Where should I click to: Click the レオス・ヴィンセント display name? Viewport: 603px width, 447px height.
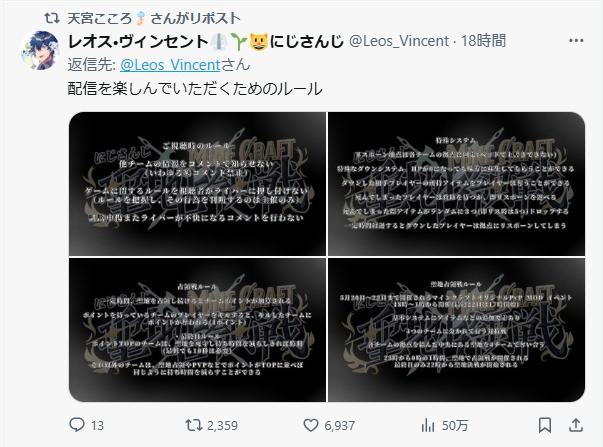click(x=138, y=41)
